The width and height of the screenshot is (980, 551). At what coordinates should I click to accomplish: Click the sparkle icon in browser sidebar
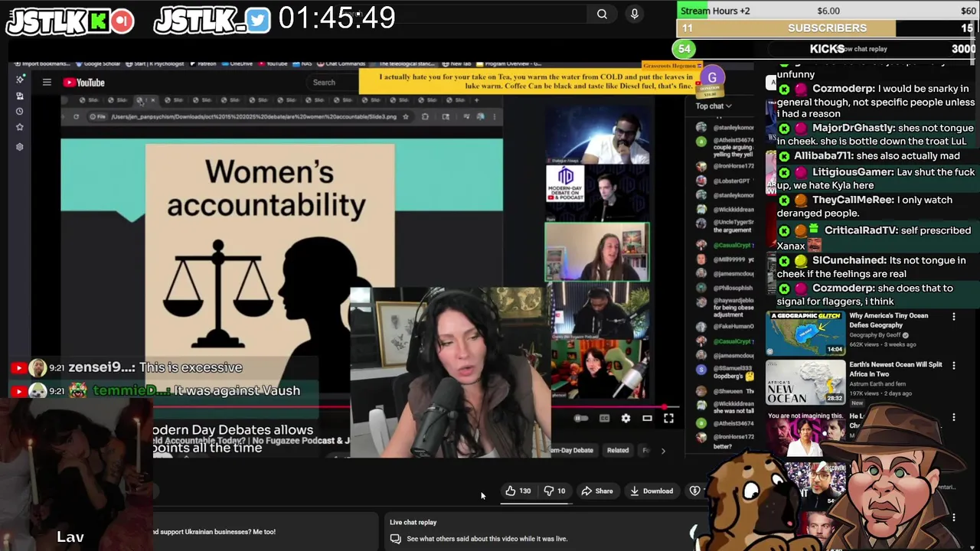19,79
